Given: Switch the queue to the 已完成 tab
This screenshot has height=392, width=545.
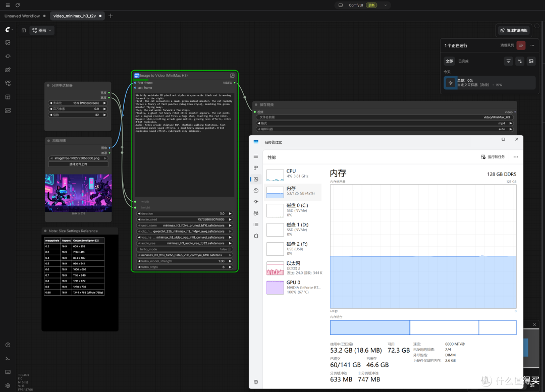Looking at the screenshot, I should (x=463, y=61).
